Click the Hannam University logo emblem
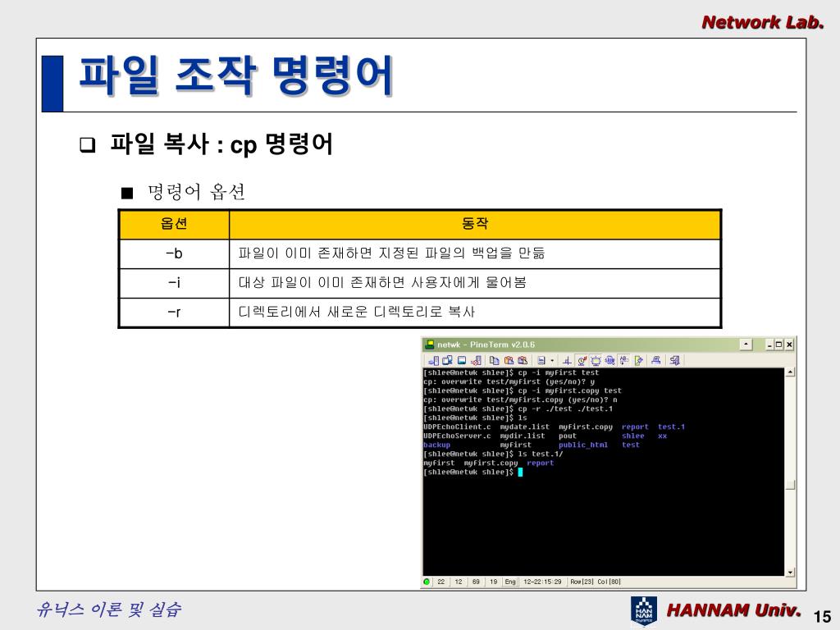This screenshot has width=840, height=630. coord(643,610)
